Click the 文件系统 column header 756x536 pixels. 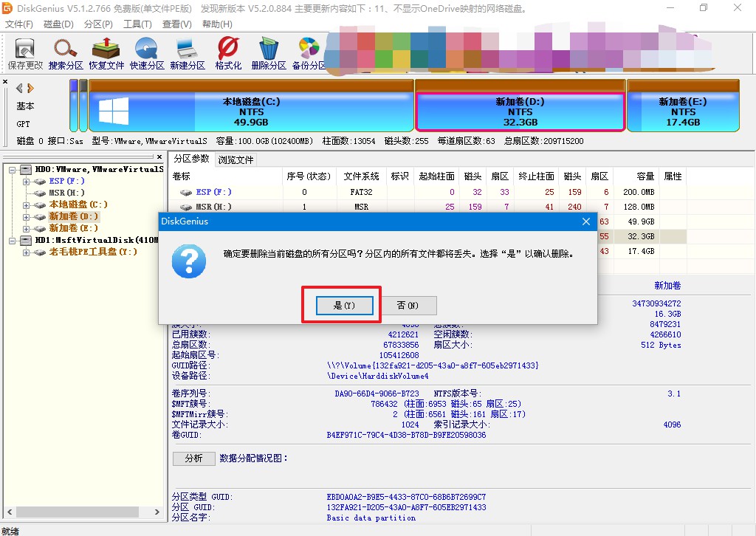[362, 176]
